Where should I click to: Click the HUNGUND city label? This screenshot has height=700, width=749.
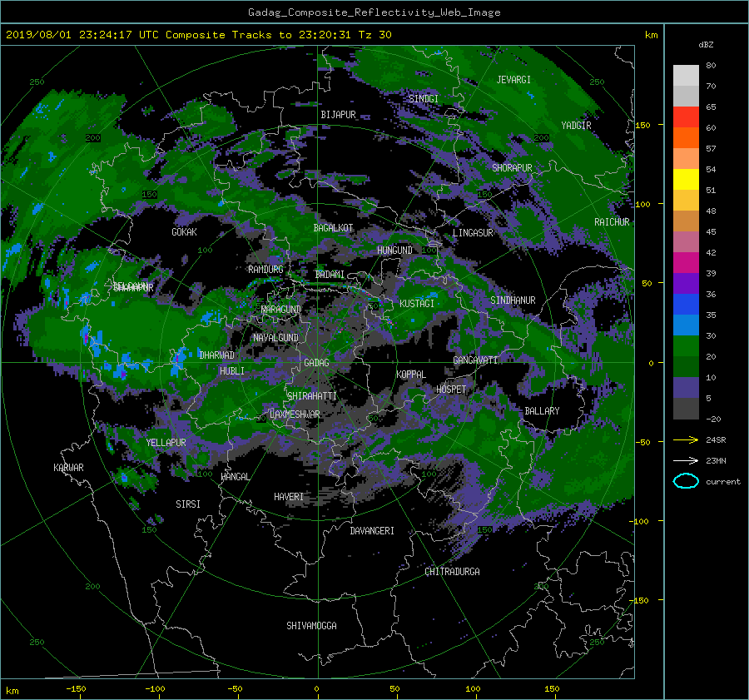394,251
